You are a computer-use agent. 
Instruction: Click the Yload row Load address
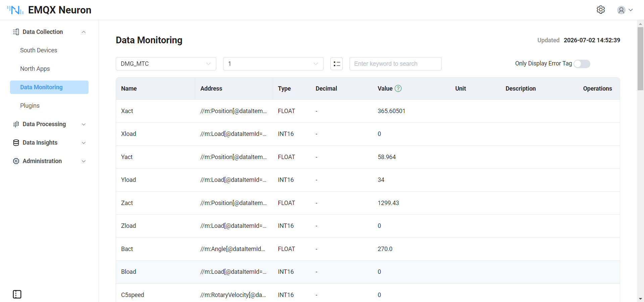click(233, 180)
